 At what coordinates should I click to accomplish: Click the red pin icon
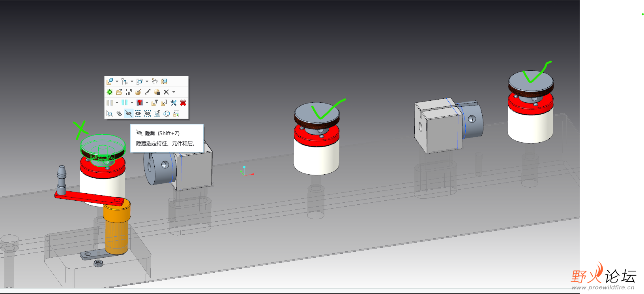click(139, 103)
